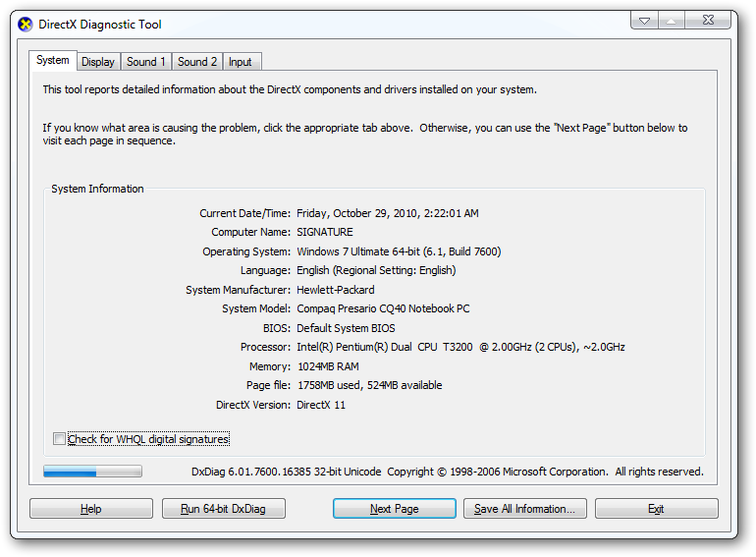This screenshot has width=756, height=557.
Task: Go to Next Page
Action: 395,509
